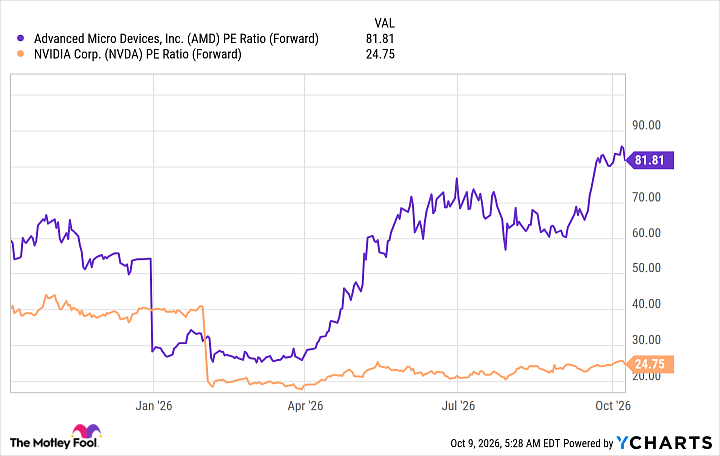Click the Motley Fool jester hat icon
Image resolution: width=720 pixels, height=456 pixels.
tap(86, 431)
